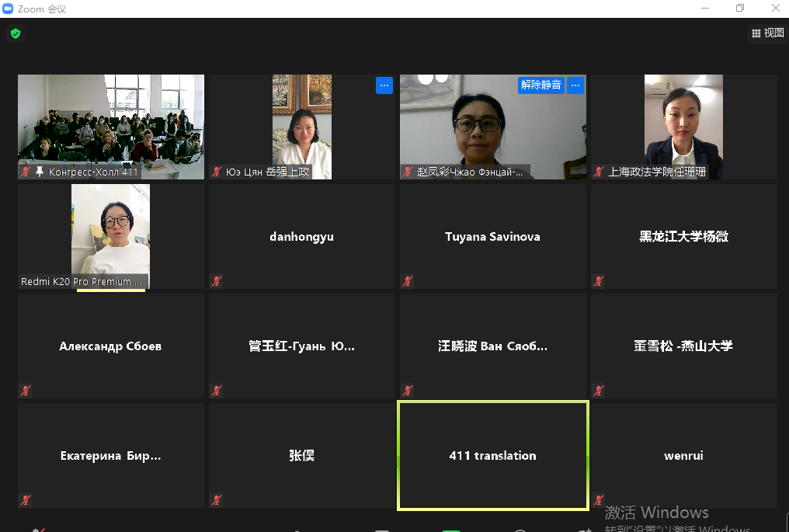789x532 pixels.
Task: Click the muted mic icon on 黑龙江大学杨微
Action: coord(599,281)
